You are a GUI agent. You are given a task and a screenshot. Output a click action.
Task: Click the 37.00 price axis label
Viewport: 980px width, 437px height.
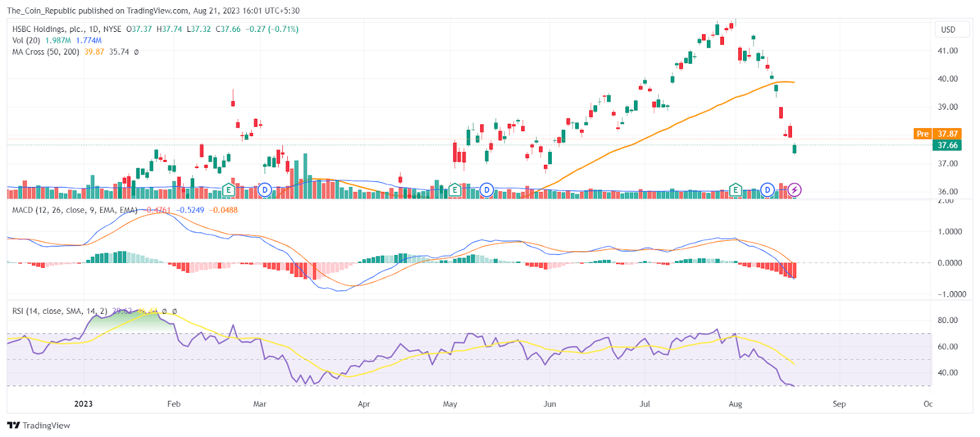948,164
